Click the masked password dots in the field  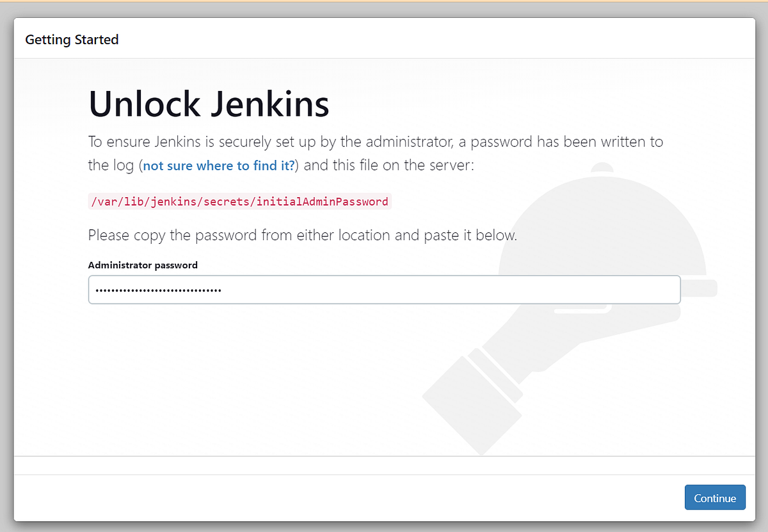click(x=157, y=289)
